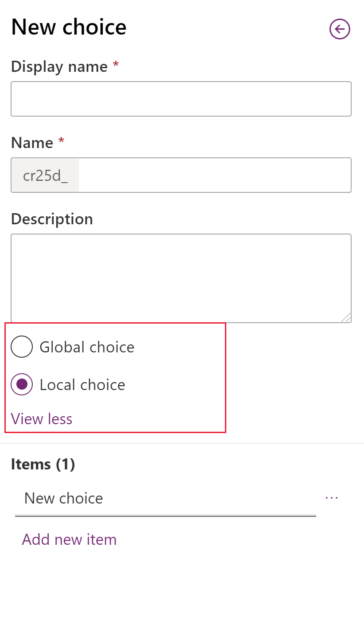The height and width of the screenshot is (625, 364).
Task: Click inside the Description text area
Action: pyautogui.click(x=181, y=278)
